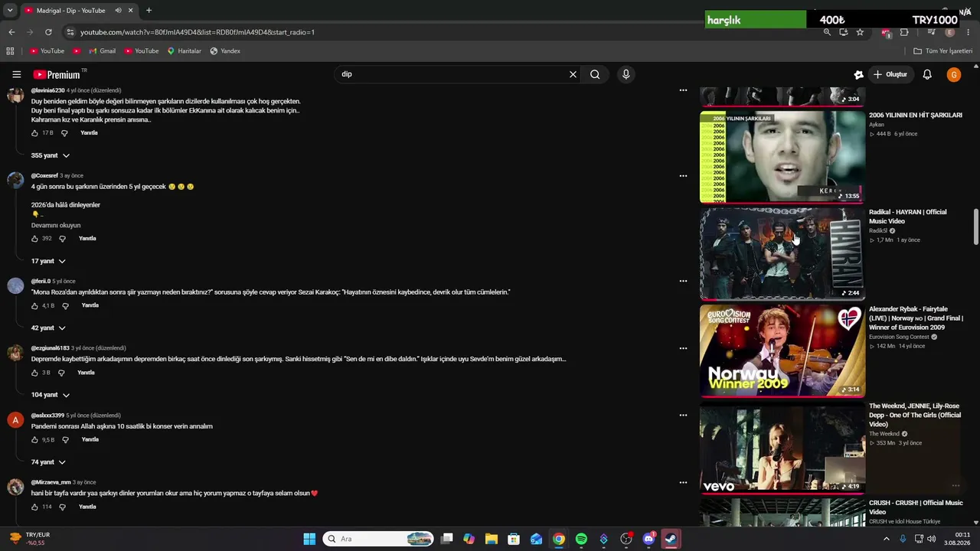Open the Gmail bookmark
Screen dimensions: 980x551
(103, 51)
